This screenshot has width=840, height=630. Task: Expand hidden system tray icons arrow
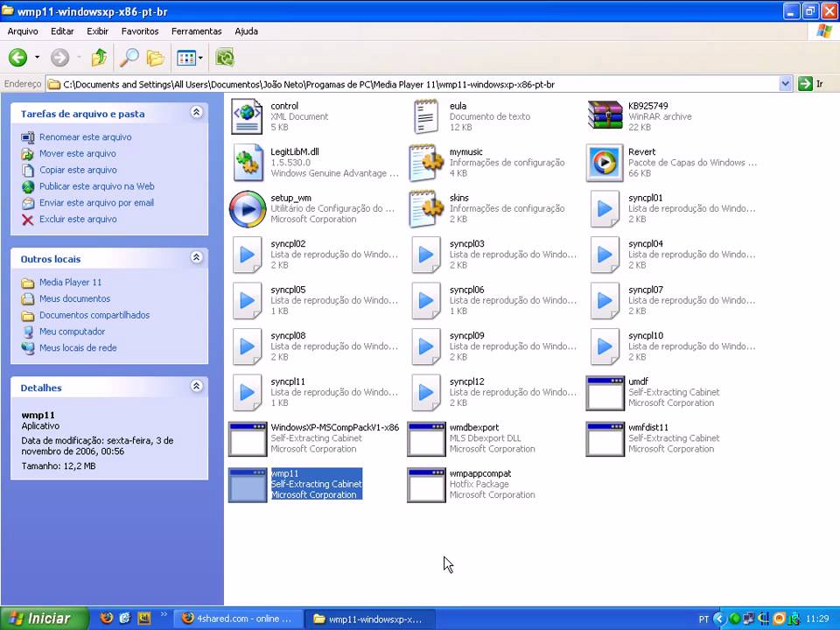tap(719, 619)
